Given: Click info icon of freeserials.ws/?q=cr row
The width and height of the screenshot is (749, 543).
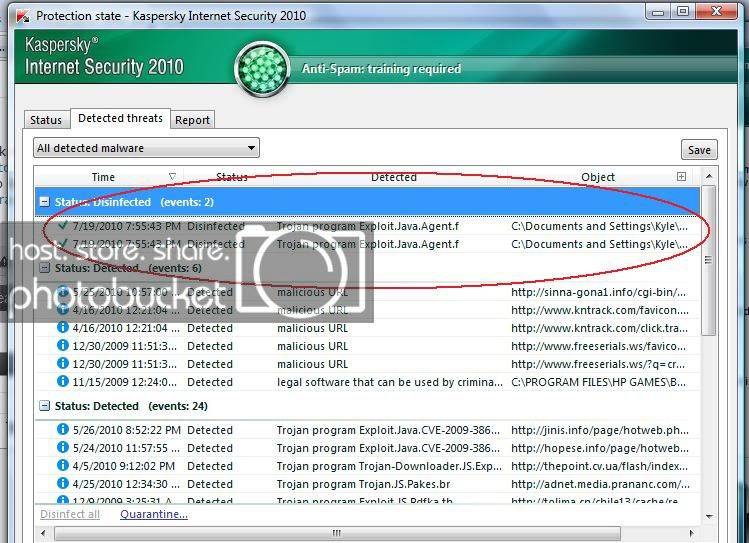Looking at the screenshot, I should 63,363.
